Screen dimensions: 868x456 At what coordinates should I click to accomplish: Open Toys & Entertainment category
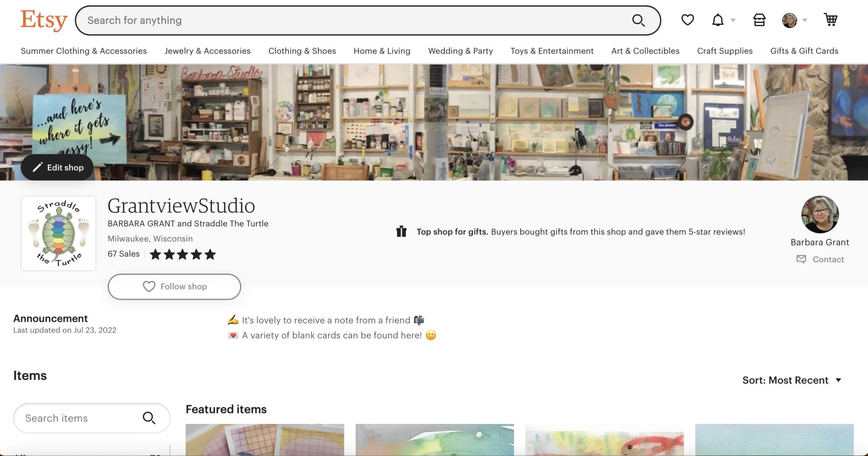tap(552, 51)
